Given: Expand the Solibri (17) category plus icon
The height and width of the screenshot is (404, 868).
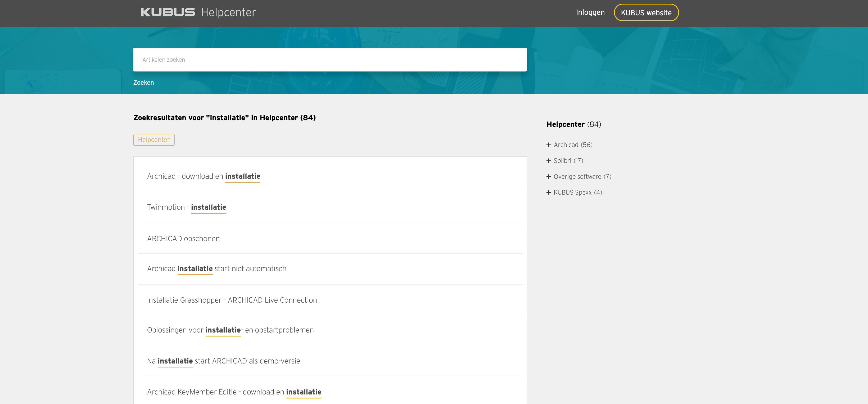Looking at the screenshot, I should click(x=549, y=161).
